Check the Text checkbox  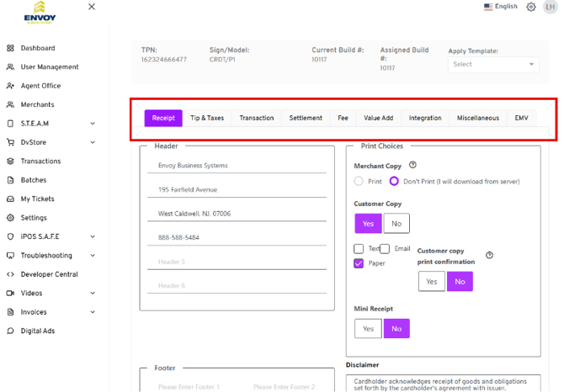[359, 249]
